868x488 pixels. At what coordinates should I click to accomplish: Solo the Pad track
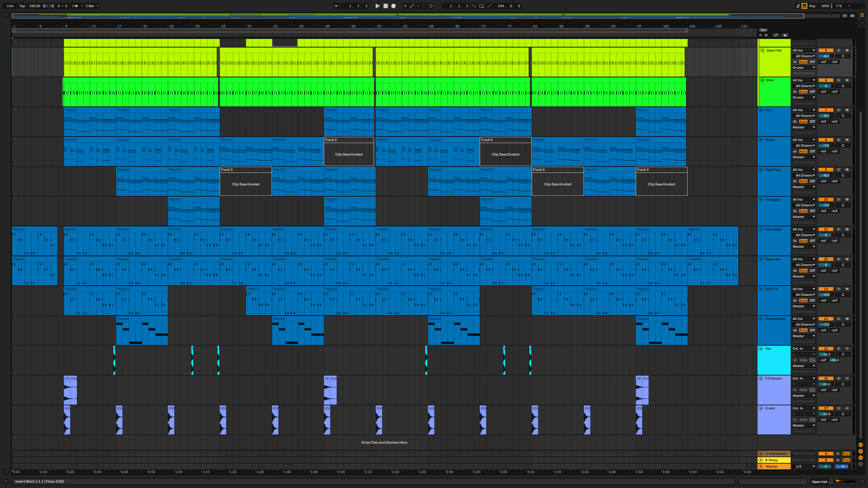pos(838,110)
